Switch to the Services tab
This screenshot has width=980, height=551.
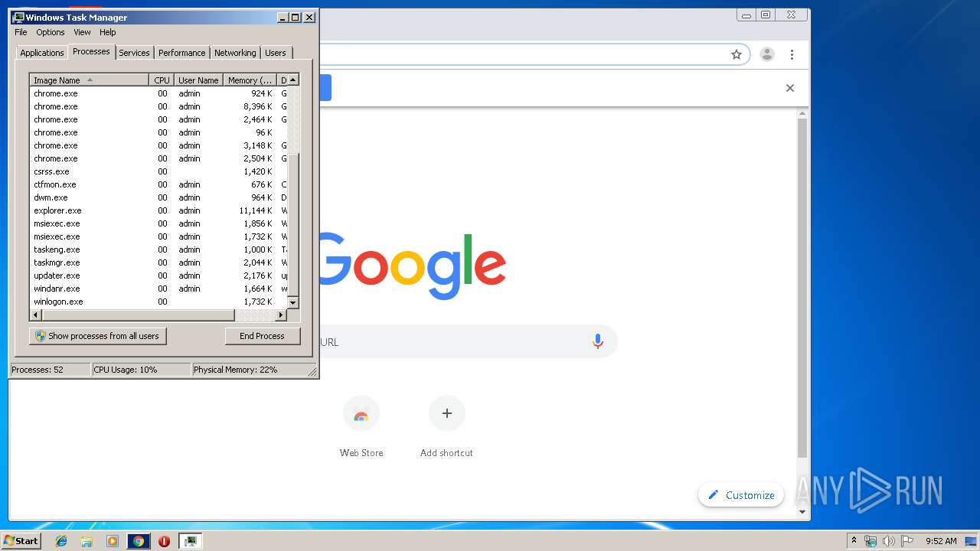click(x=134, y=53)
